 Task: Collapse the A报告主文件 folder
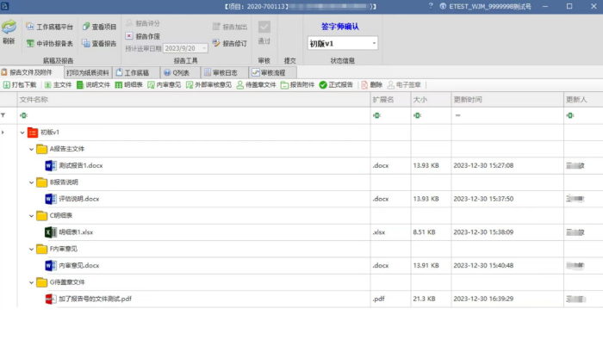pyautogui.click(x=31, y=149)
